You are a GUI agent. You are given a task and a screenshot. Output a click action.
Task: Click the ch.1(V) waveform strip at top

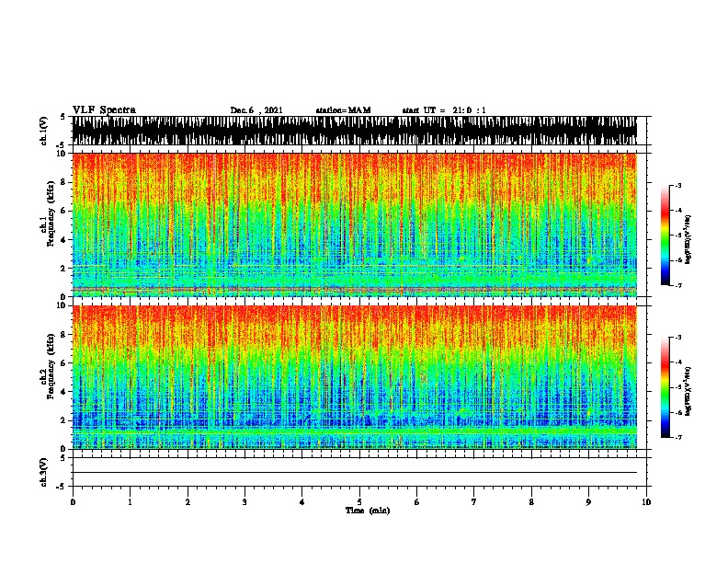(355, 131)
